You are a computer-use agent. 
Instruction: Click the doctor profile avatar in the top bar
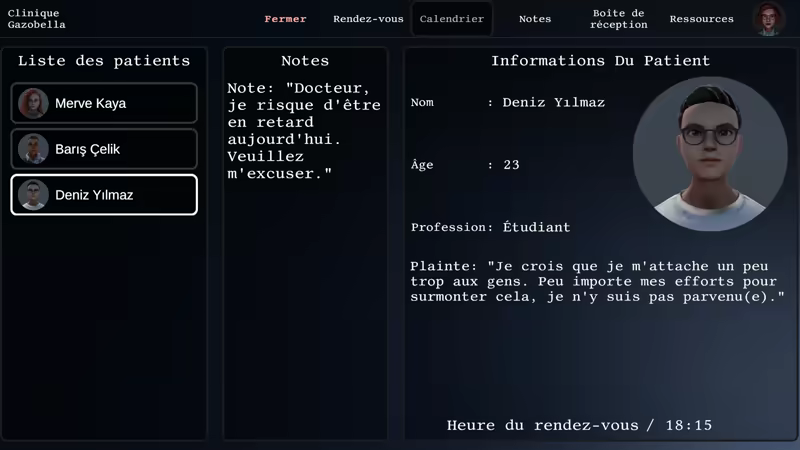click(769, 19)
